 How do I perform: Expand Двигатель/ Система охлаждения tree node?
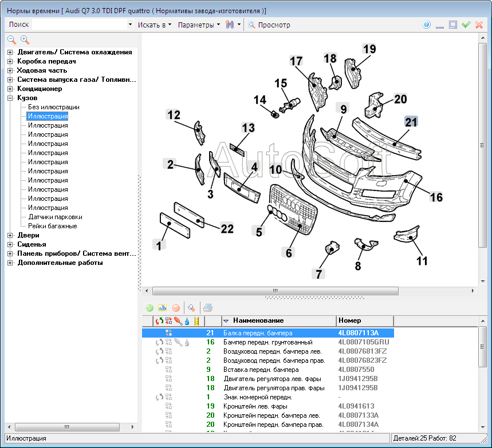click(10, 53)
